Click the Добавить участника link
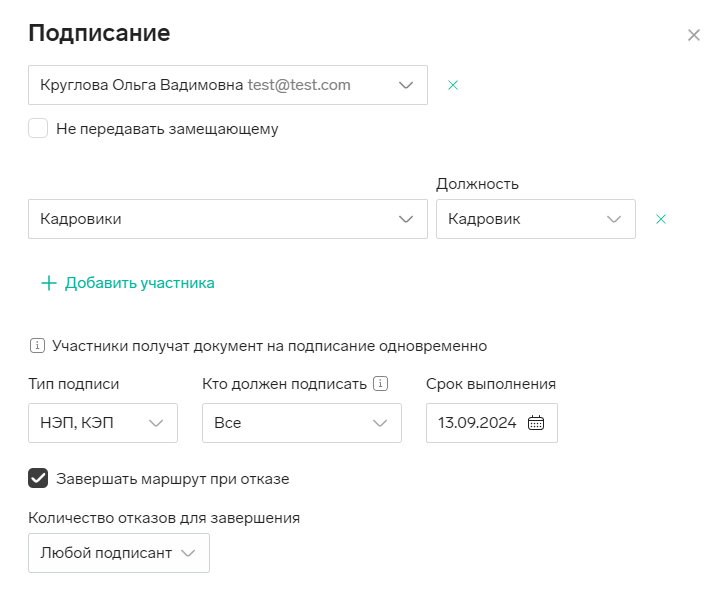 click(140, 283)
